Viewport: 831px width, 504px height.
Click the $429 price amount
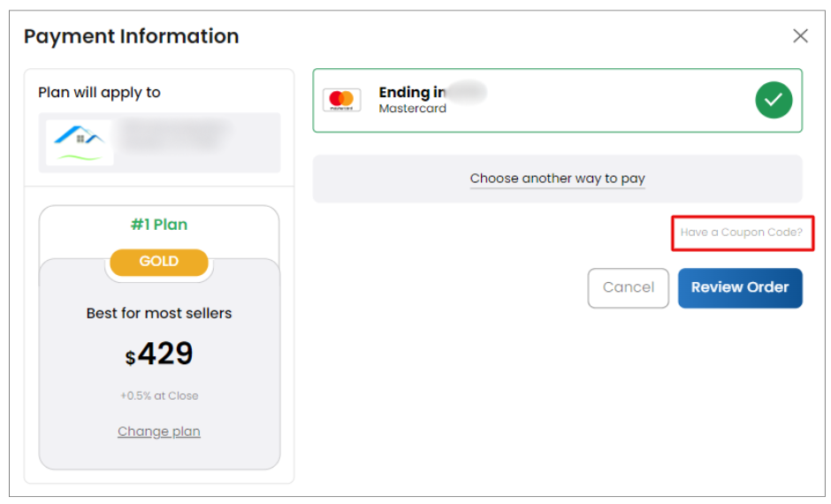pyautogui.click(x=165, y=355)
